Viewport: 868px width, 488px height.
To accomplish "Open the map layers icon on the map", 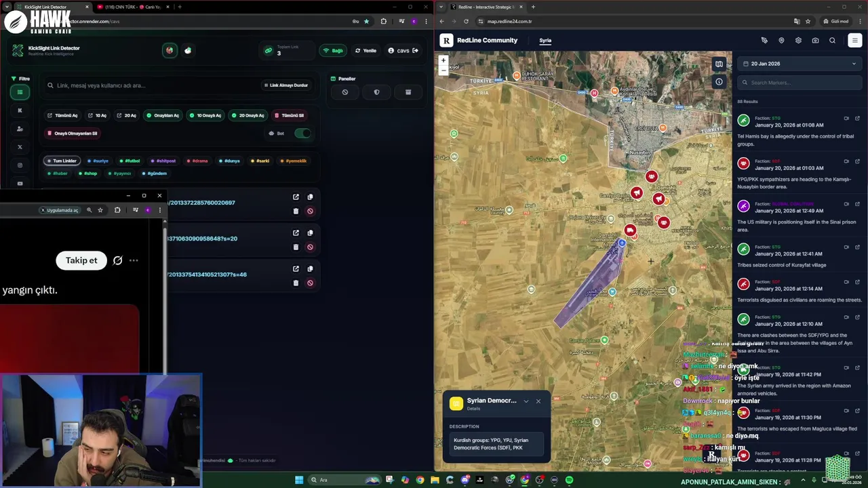I will (x=719, y=64).
